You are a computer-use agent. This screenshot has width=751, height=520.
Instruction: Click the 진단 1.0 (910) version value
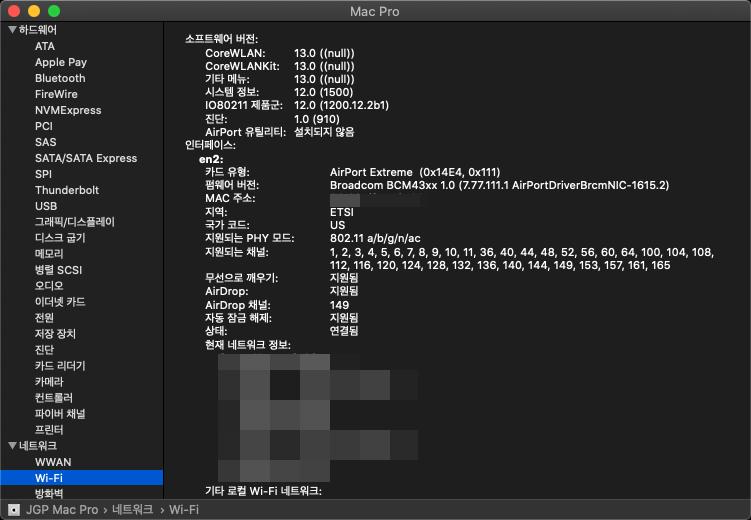(x=317, y=119)
